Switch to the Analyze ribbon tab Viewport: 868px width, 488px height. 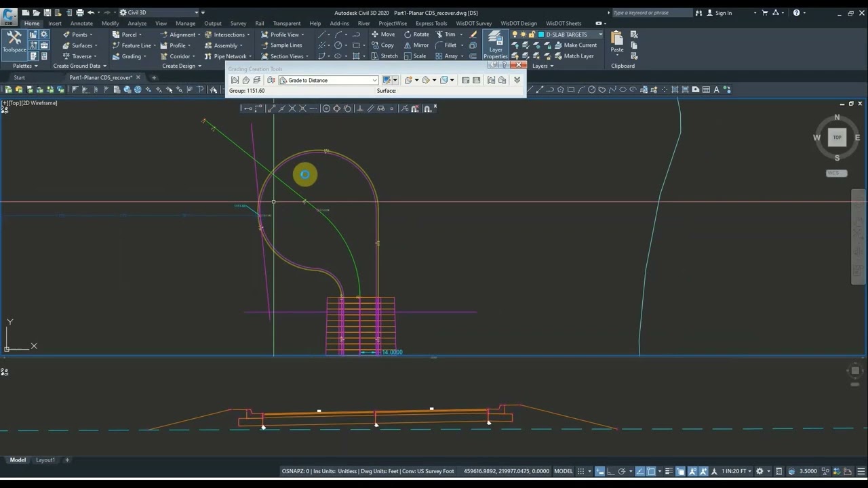(x=137, y=23)
